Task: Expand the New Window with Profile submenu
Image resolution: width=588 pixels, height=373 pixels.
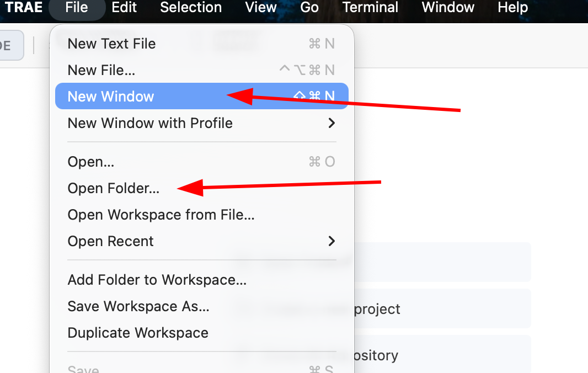Action: 150,123
